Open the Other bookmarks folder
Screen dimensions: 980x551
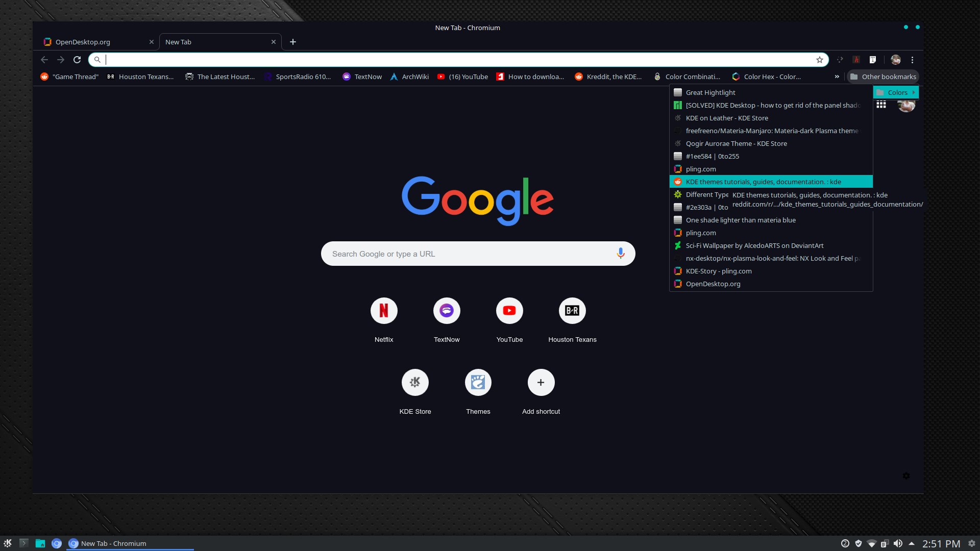883,77
